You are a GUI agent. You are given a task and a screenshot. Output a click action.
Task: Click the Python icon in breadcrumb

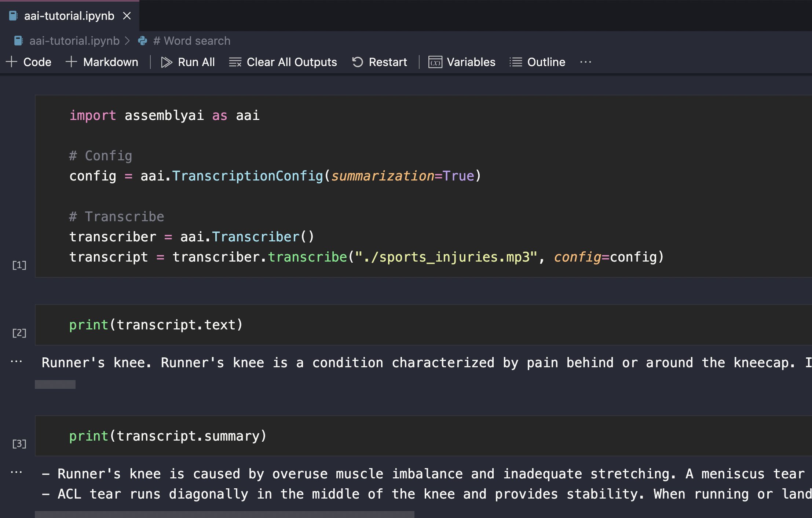143,41
